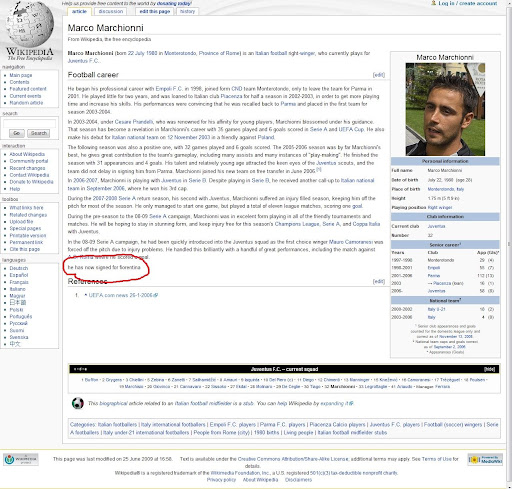Open Current events link
Image resolution: width=512 pixels, height=489 pixels.
(x=25, y=96)
